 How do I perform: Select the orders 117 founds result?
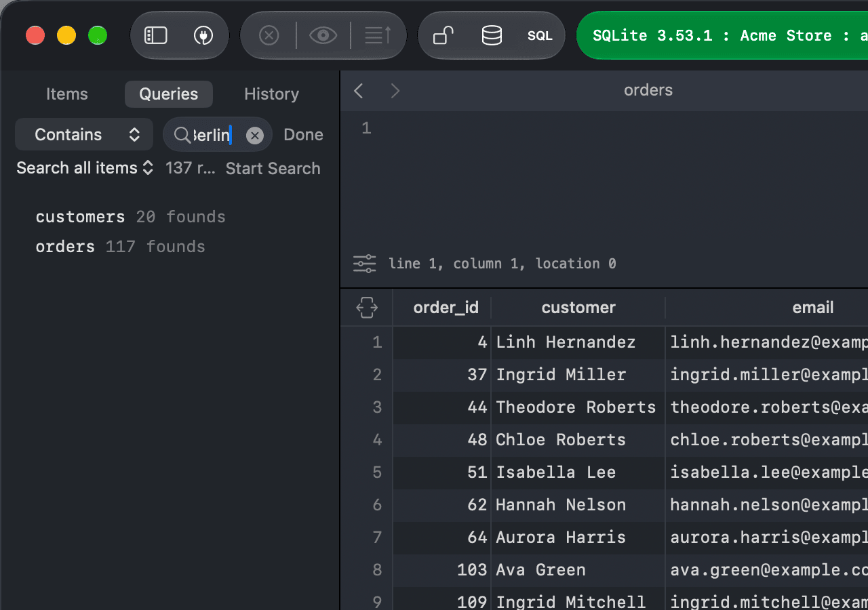120,247
